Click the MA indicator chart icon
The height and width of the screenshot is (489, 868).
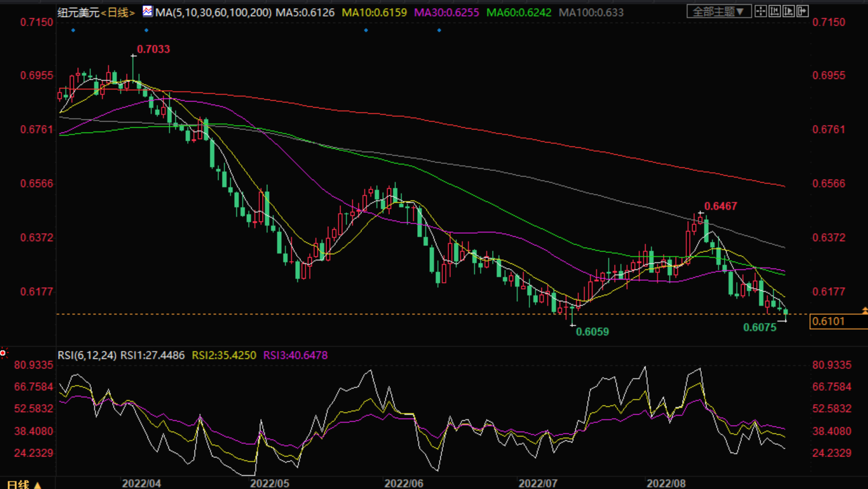tap(148, 12)
